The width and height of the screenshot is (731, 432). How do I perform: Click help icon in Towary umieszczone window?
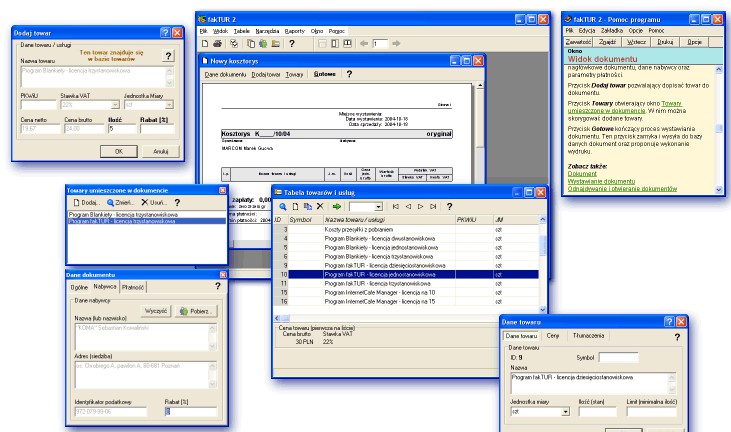click(x=177, y=203)
